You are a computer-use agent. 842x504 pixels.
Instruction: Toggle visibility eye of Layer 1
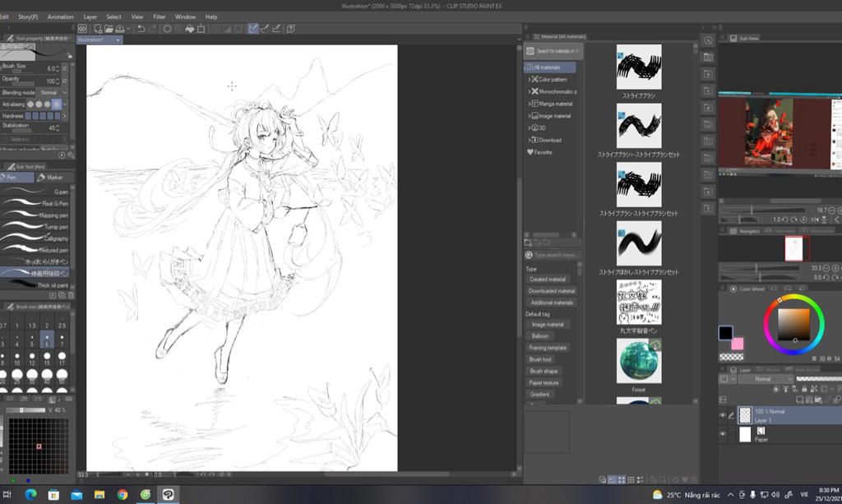(722, 415)
